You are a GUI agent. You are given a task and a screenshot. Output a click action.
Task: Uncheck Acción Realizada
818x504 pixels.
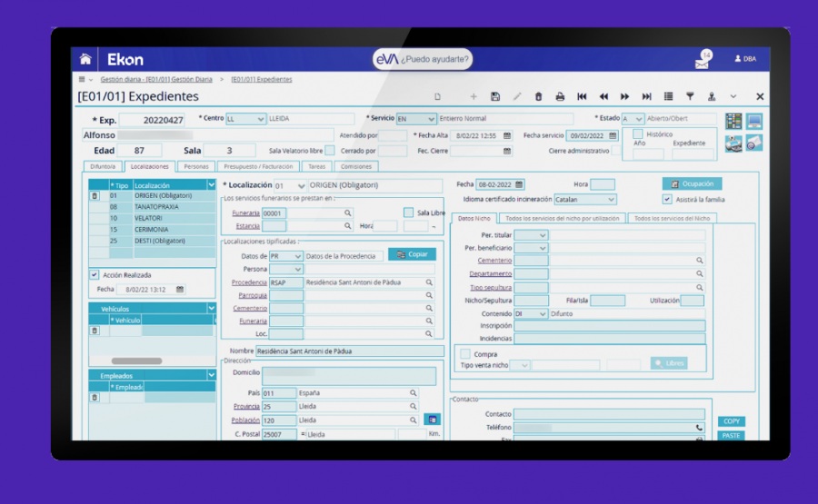pyautogui.click(x=95, y=274)
